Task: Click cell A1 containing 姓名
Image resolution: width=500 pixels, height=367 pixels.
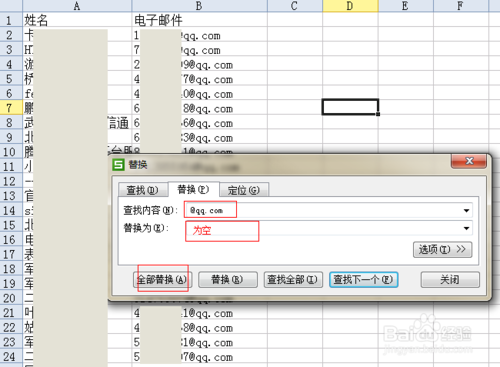Action: pos(77,20)
